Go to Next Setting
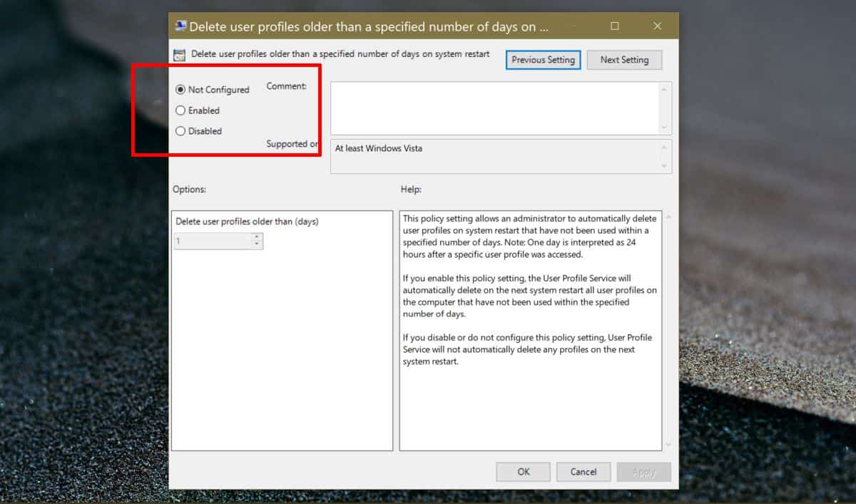Screen dimensions: 856x504 click(x=624, y=60)
